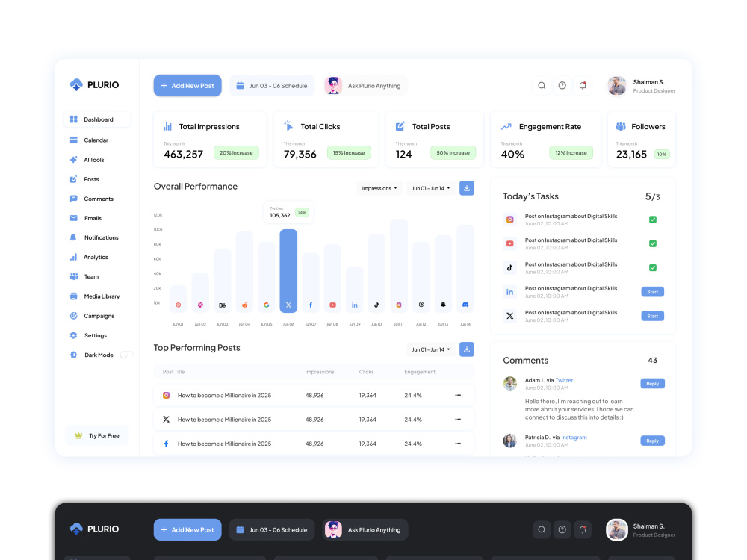The image size is (747, 560).
Task: Download Overall Performance chart data
Action: coord(467,188)
